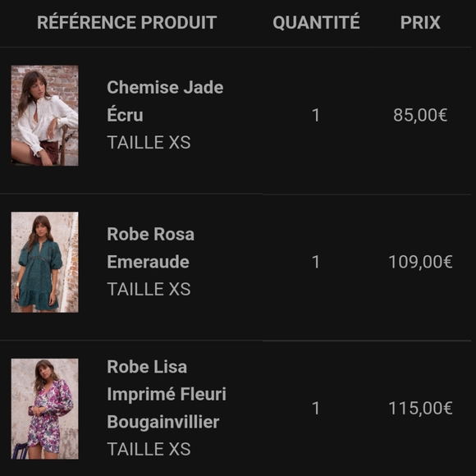Click the 109,00€ price
This screenshot has width=476, height=476.
(x=420, y=262)
